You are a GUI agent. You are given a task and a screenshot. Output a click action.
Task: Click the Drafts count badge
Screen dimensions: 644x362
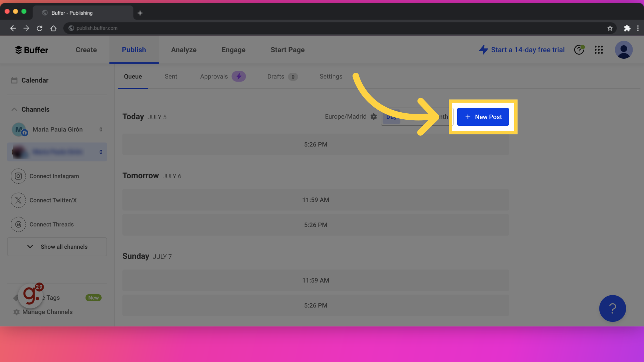[x=293, y=77]
